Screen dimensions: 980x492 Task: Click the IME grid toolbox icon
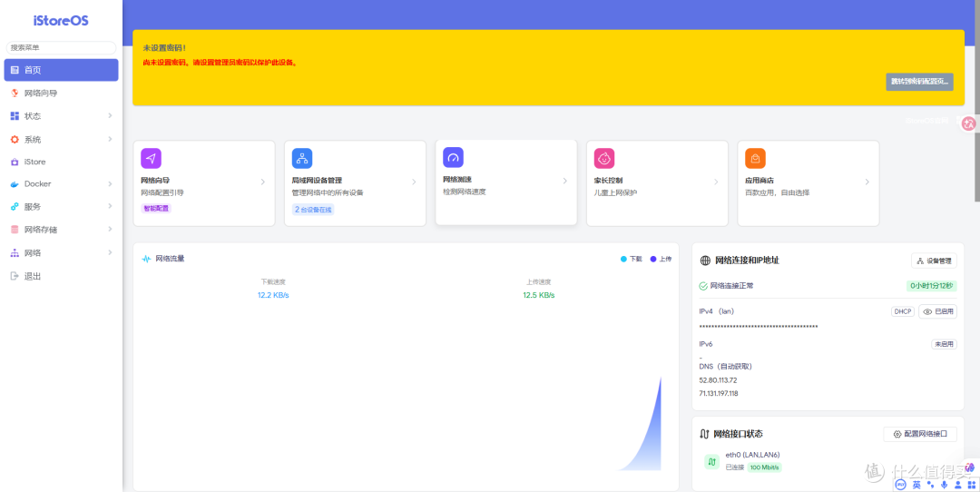(x=971, y=485)
